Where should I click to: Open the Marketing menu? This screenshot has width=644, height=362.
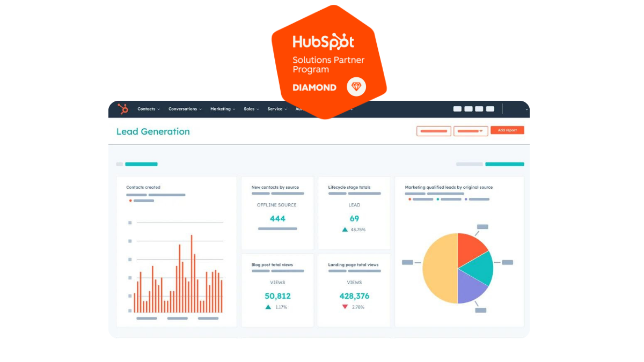coord(222,109)
